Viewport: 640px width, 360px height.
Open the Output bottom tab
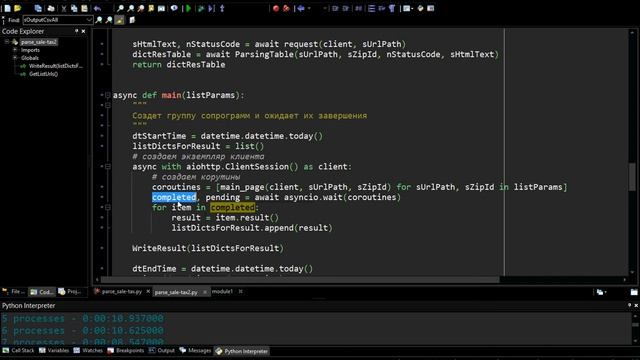(162, 351)
